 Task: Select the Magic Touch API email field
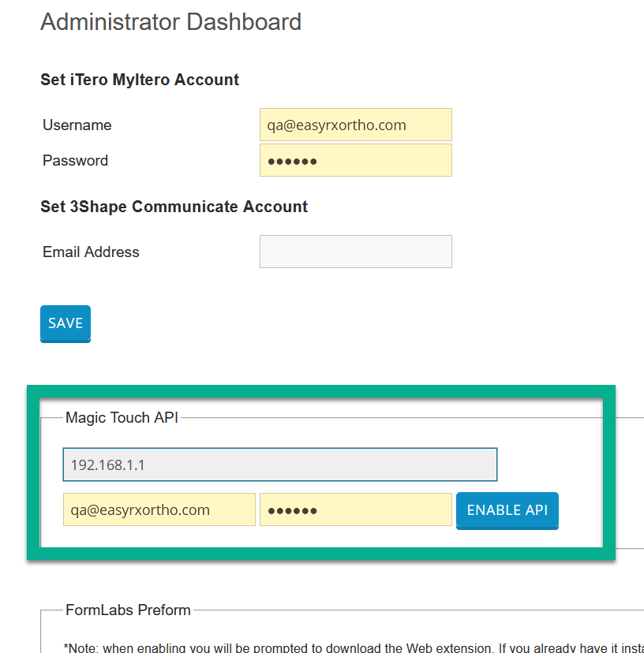tap(159, 509)
